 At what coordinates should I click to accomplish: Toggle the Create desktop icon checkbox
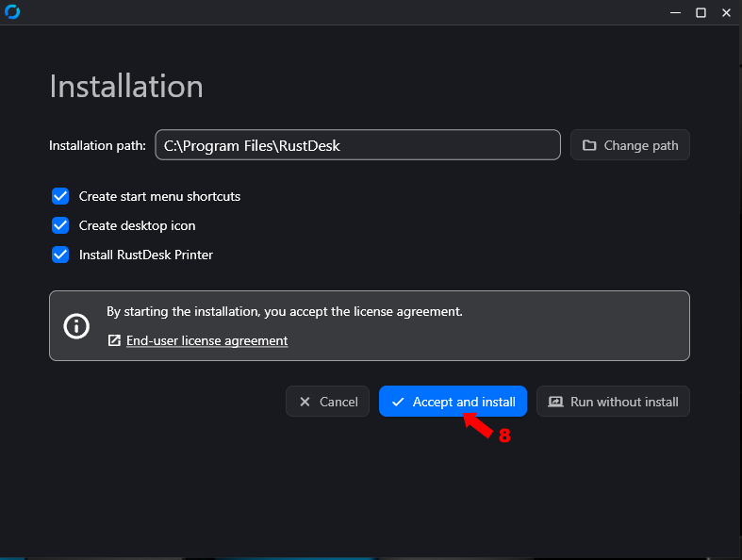60,225
